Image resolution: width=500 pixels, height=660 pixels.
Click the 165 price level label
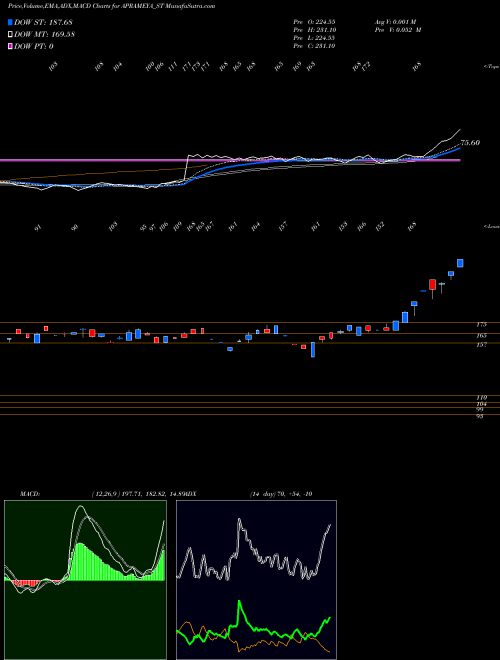[x=481, y=335]
